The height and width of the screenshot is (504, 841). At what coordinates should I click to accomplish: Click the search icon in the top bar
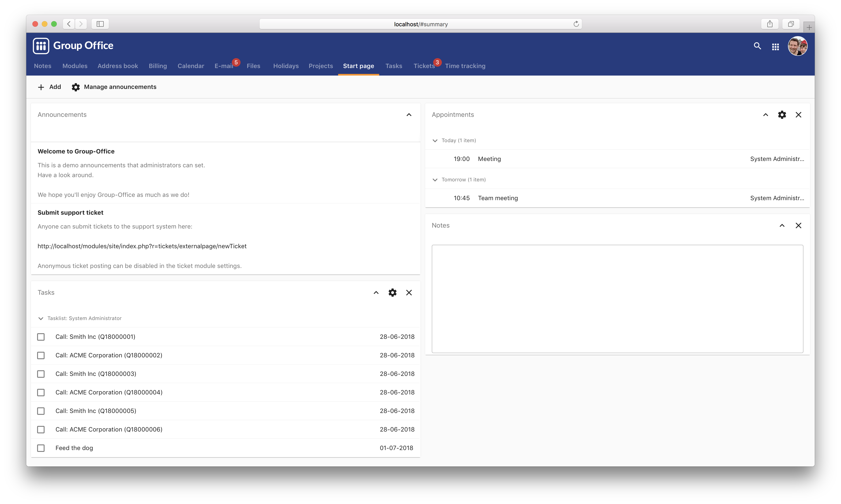[x=758, y=46]
